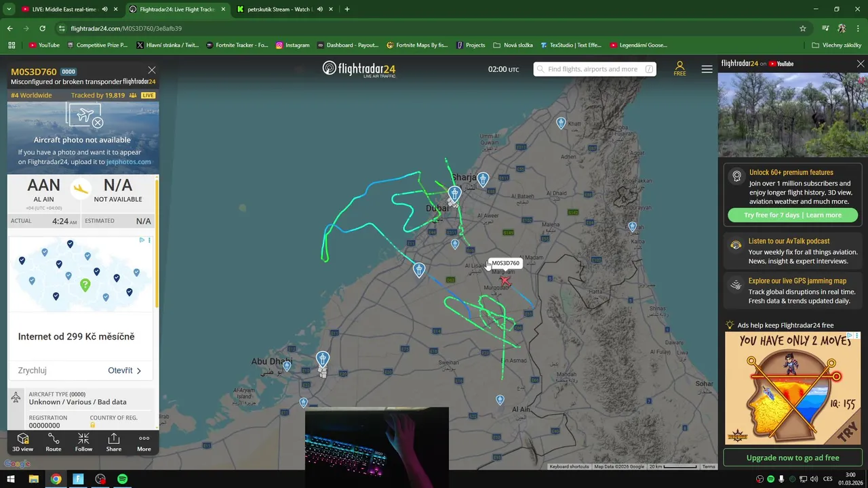Click the OBS icon in taskbar

100,479
